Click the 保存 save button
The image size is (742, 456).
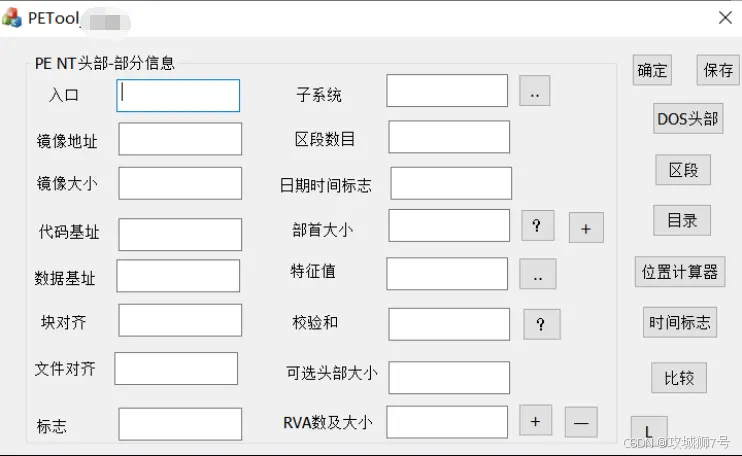pyautogui.click(x=718, y=70)
